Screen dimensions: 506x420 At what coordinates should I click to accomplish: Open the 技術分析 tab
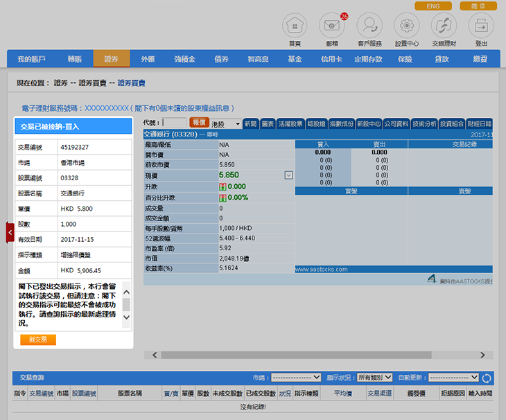click(424, 124)
